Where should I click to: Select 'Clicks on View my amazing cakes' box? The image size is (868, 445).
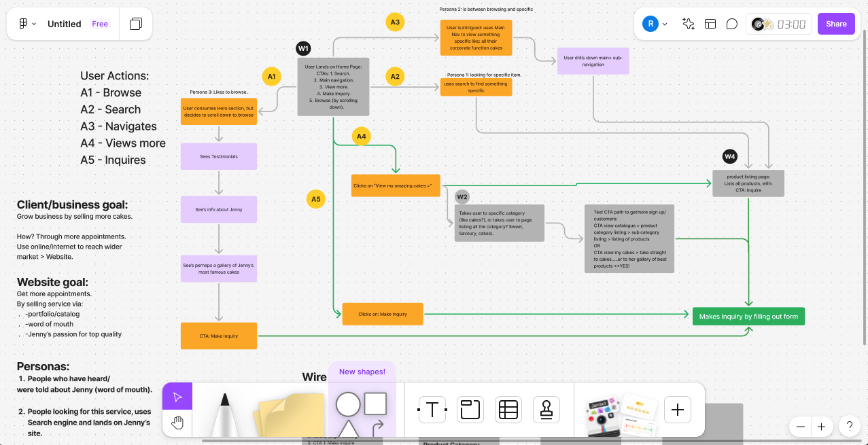click(x=396, y=185)
